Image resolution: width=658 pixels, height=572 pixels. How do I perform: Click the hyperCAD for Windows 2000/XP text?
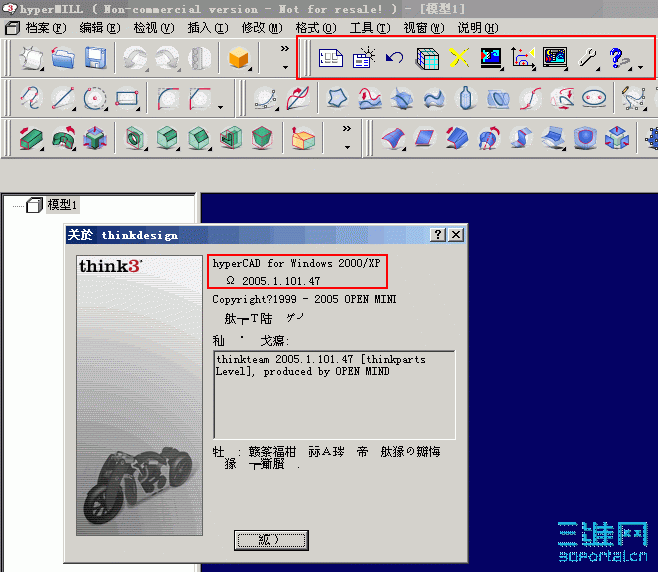(x=296, y=264)
